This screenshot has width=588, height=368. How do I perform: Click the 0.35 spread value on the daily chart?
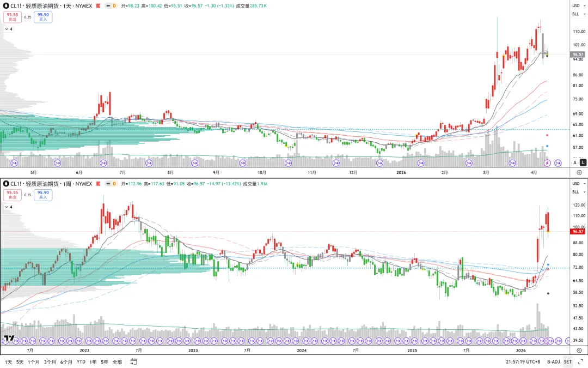28,17
